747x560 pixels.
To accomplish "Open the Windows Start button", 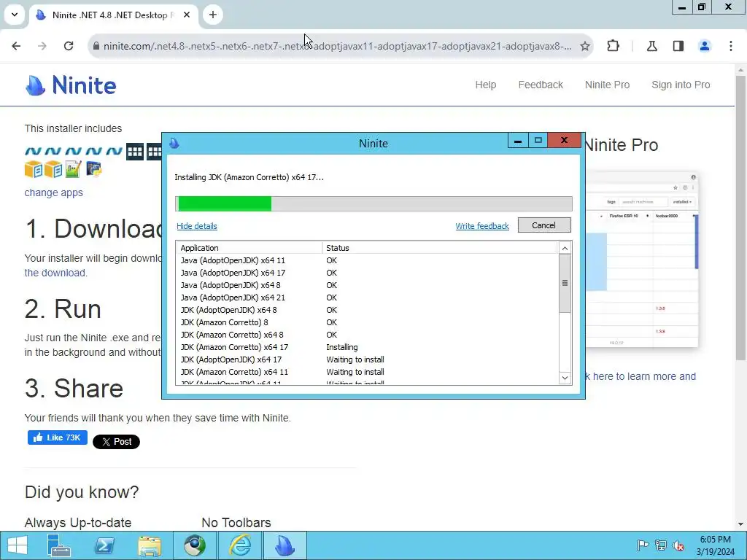I will pos(18,545).
